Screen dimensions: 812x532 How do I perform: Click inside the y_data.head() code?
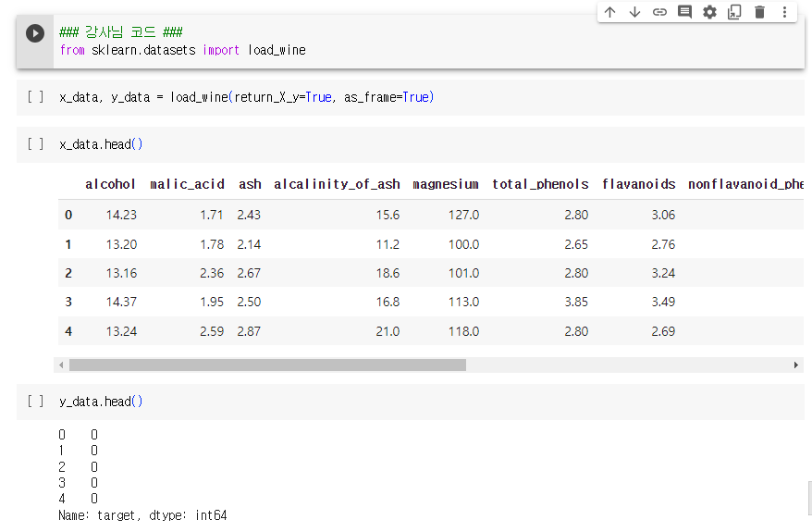point(101,401)
